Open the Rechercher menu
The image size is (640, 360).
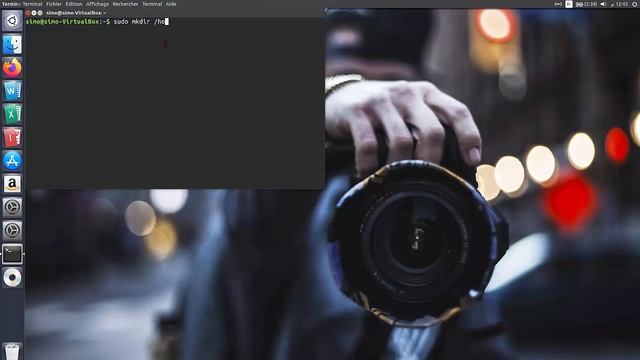click(125, 4)
